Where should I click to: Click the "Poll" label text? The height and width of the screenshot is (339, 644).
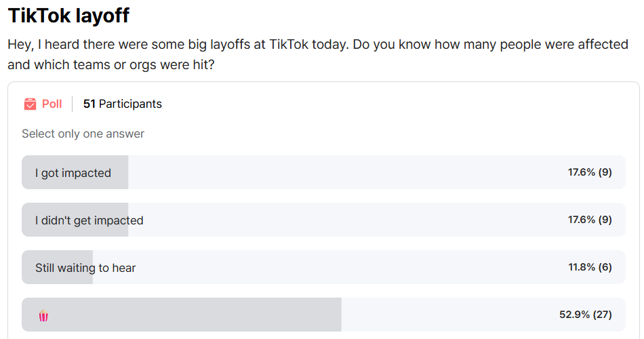[52, 104]
